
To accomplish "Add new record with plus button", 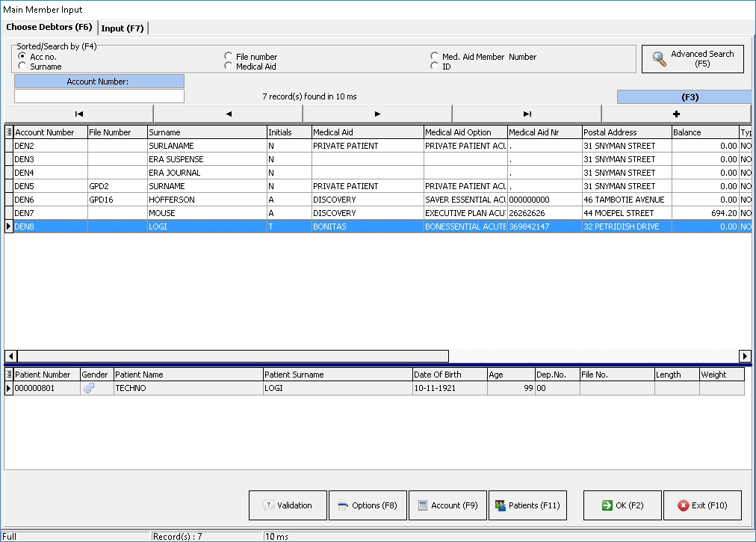I will [676, 114].
